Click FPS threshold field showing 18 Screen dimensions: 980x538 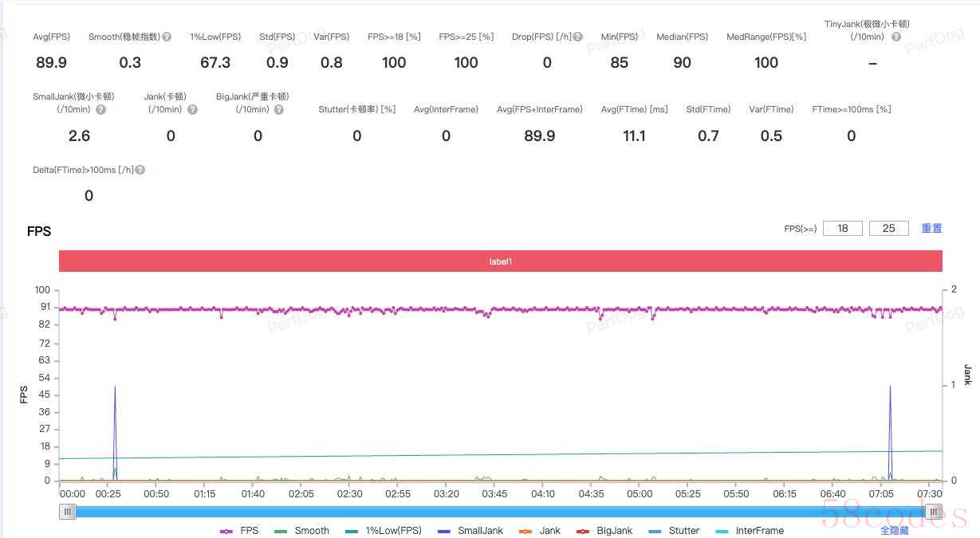pyautogui.click(x=843, y=229)
